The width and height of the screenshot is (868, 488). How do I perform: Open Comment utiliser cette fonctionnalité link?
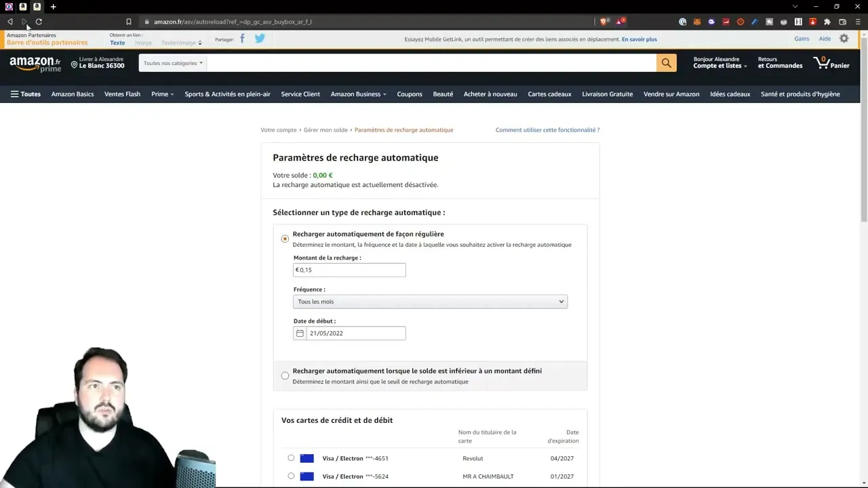tap(547, 129)
